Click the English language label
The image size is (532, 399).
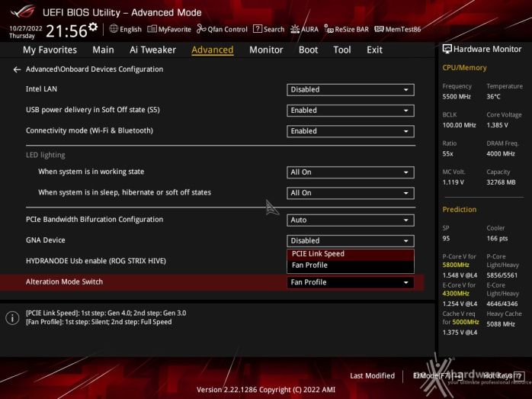coord(130,30)
